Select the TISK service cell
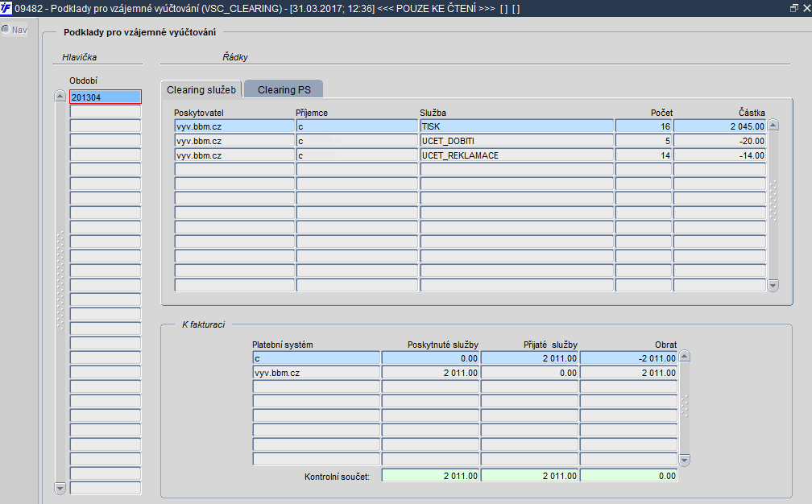This screenshot has width=812, height=504. [x=517, y=126]
